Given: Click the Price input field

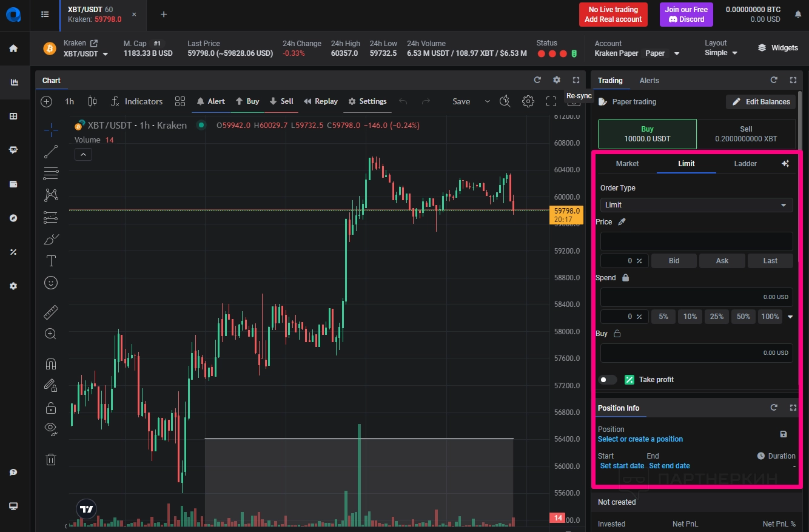Looking at the screenshot, I should [696, 241].
